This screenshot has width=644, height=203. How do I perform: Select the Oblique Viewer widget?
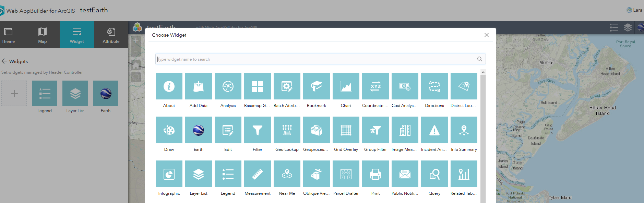click(316, 174)
